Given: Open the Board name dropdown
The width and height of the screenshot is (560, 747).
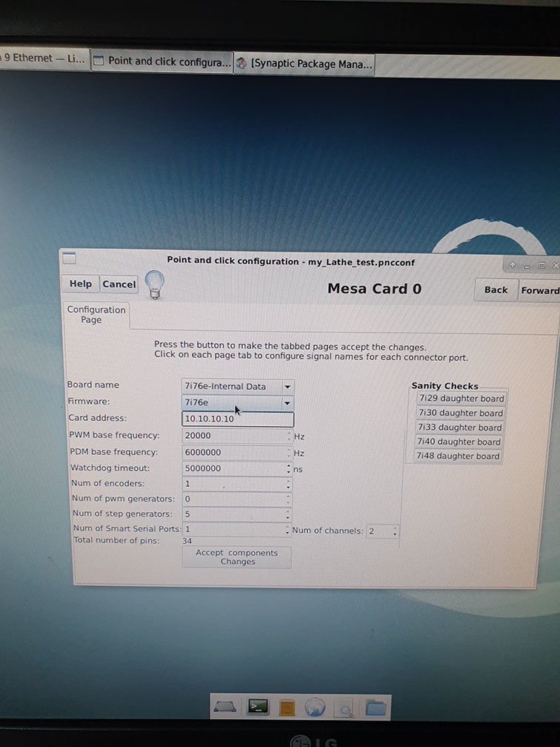Looking at the screenshot, I should coord(237,386).
